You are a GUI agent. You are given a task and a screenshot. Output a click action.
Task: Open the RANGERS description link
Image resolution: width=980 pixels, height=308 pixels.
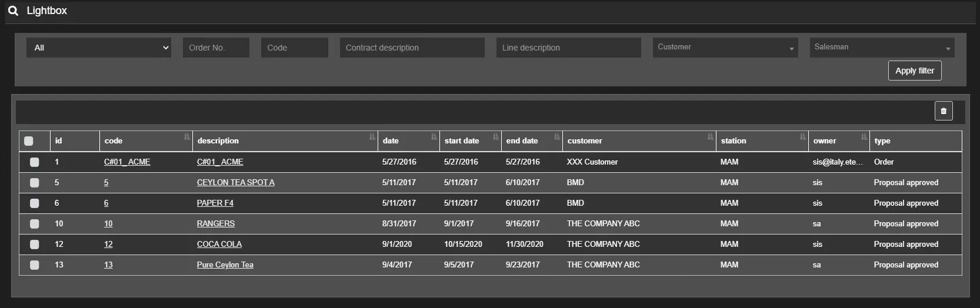point(215,224)
